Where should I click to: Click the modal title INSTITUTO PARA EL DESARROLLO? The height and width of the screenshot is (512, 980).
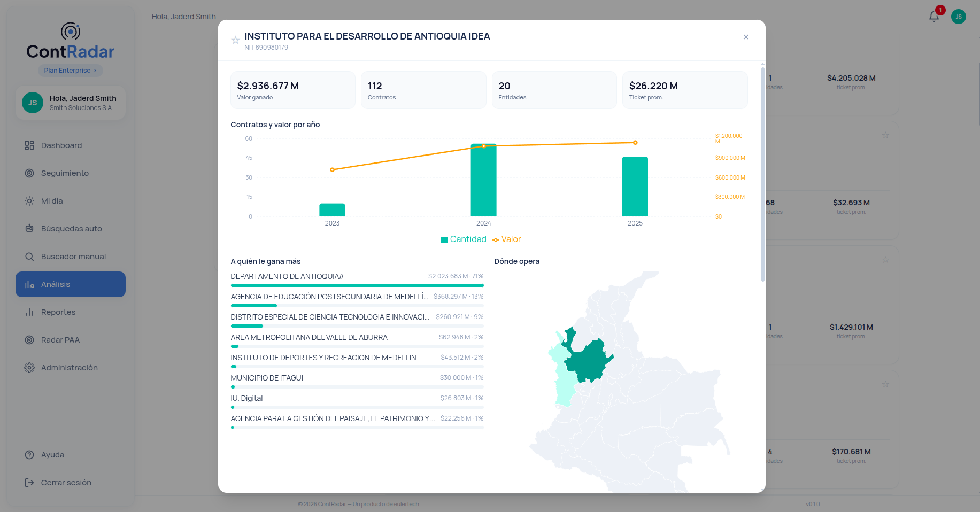(x=367, y=36)
